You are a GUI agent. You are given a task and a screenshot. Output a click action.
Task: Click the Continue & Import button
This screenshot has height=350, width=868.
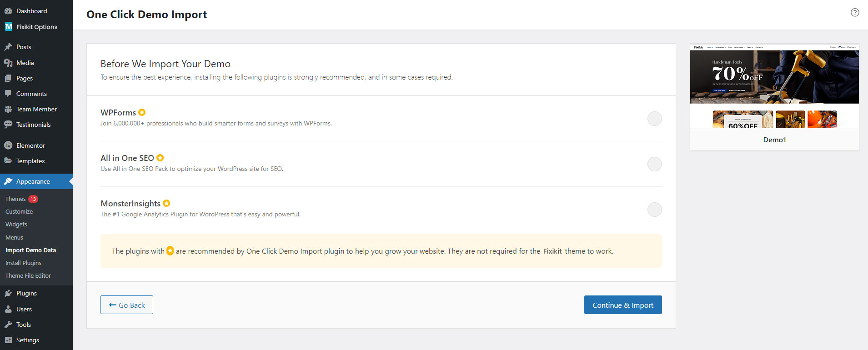pos(623,305)
